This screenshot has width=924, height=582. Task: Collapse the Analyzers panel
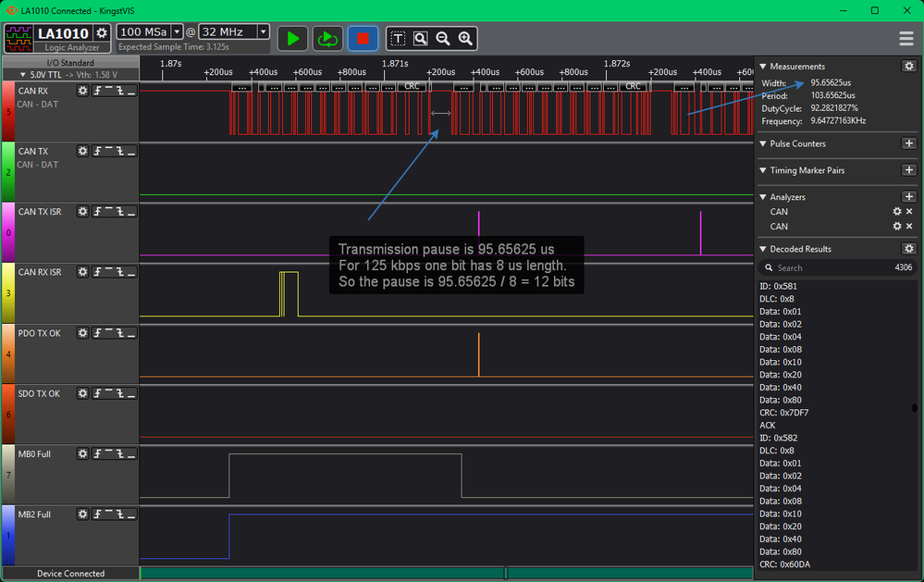click(763, 196)
